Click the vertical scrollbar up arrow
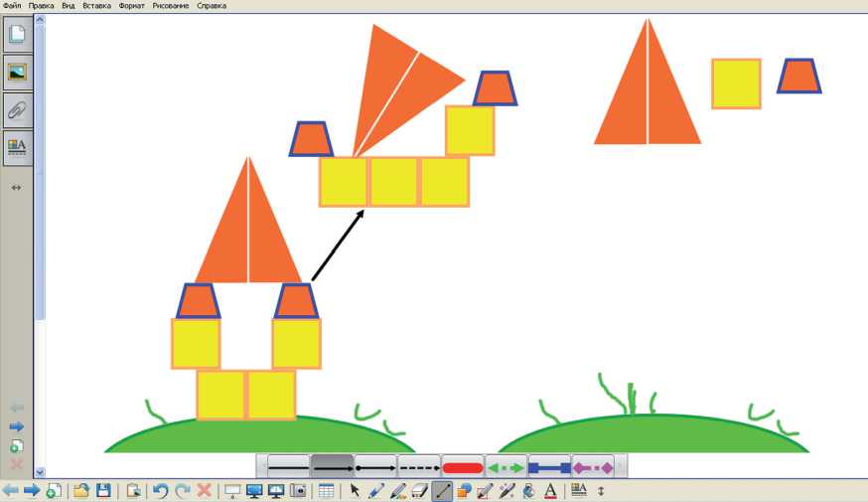This screenshot has width=868, height=502. point(40,20)
